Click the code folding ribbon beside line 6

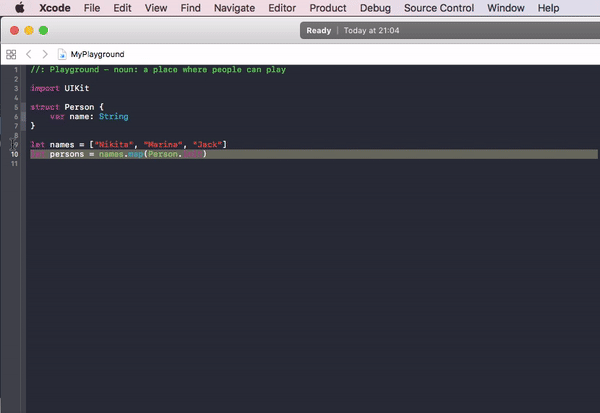pos(23,116)
